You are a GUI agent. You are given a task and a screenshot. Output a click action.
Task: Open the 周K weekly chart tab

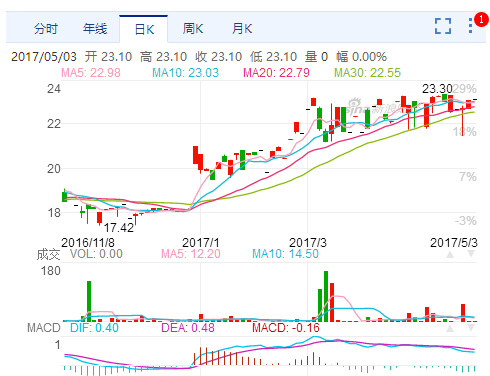pyautogui.click(x=193, y=29)
